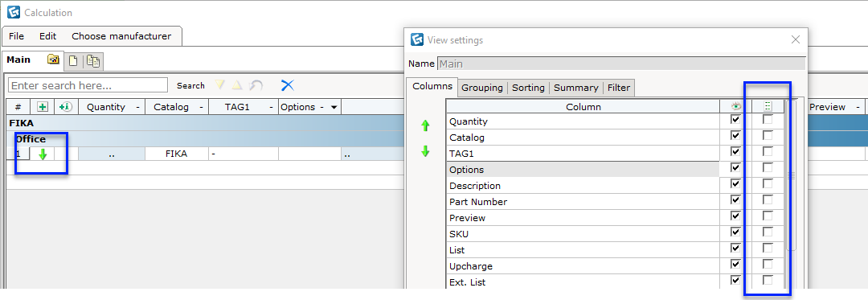This screenshot has height=300, width=868.
Task: Close the View settings dialog
Action: click(x=796, y=40)
